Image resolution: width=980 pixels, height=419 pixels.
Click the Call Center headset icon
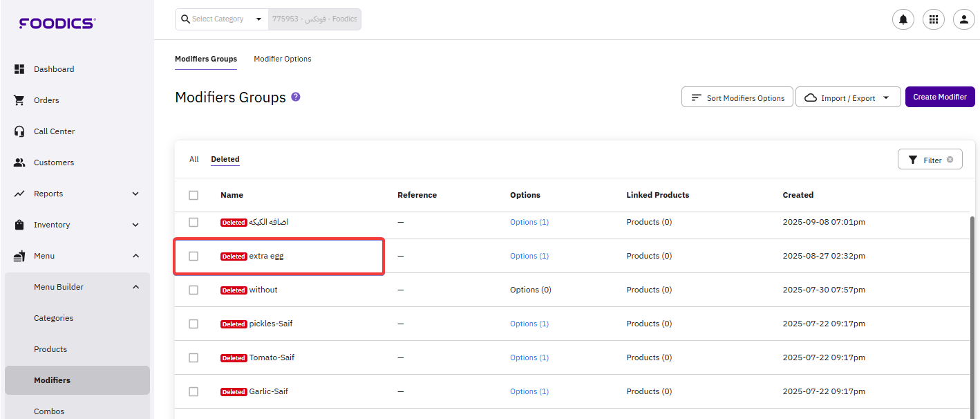(19, 131)
